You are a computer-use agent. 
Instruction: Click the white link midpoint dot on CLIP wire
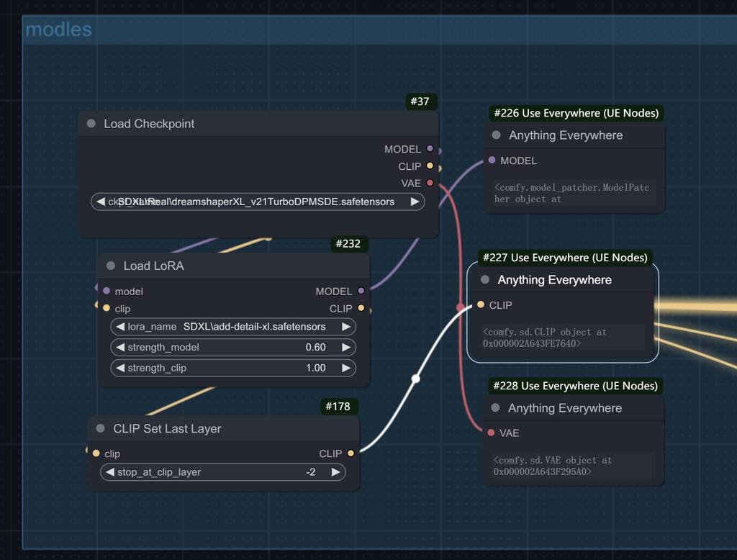415,379
